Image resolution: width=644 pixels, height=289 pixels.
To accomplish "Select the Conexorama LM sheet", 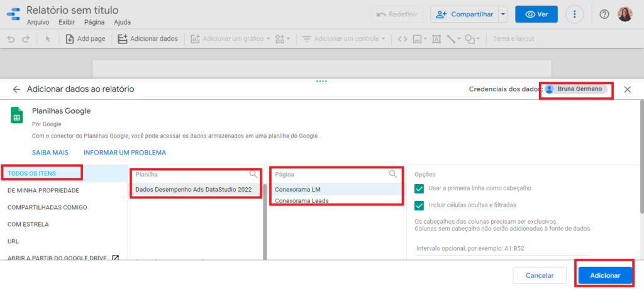I will click(x=337, y=190).
